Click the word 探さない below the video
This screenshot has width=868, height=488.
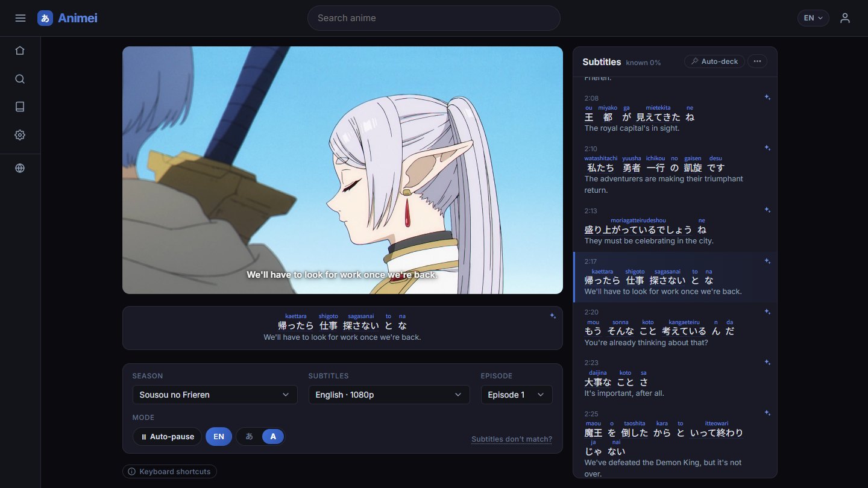[x=361, y=325]
